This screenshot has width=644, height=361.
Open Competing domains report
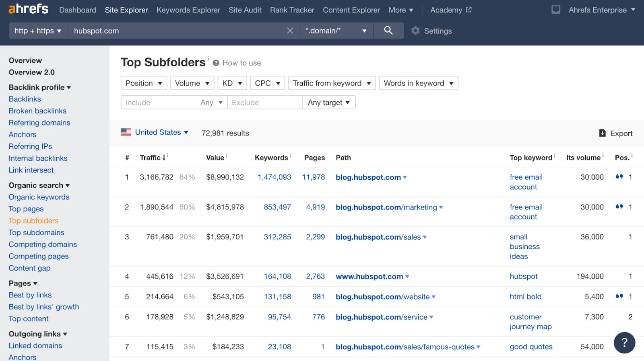pyautogui.click(x=43, y=244)
